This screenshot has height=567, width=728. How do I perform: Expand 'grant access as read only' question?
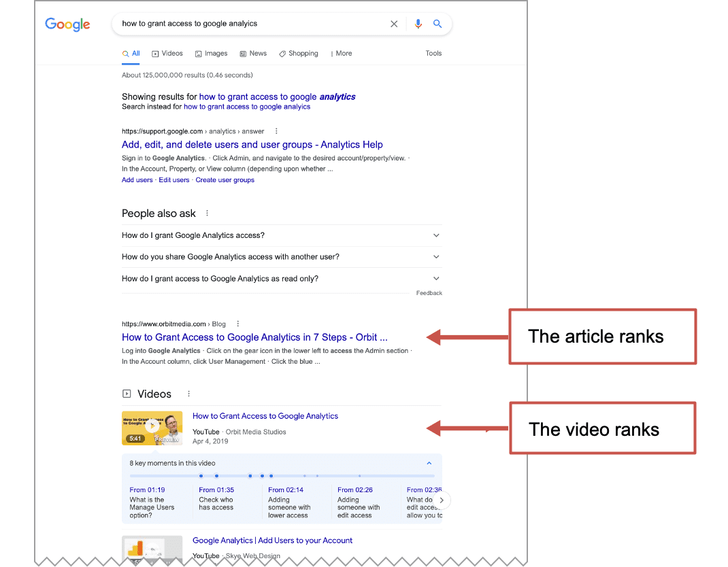282,278
